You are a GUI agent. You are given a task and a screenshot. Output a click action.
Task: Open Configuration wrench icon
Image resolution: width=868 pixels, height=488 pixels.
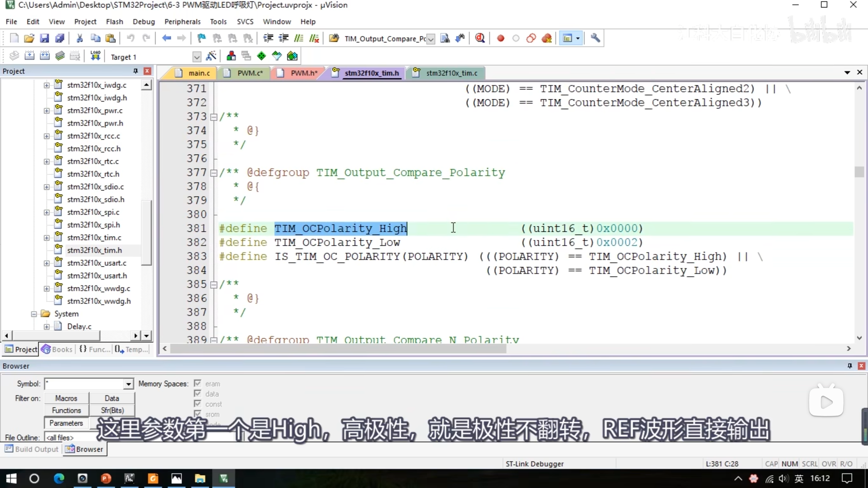click(595, 38)
